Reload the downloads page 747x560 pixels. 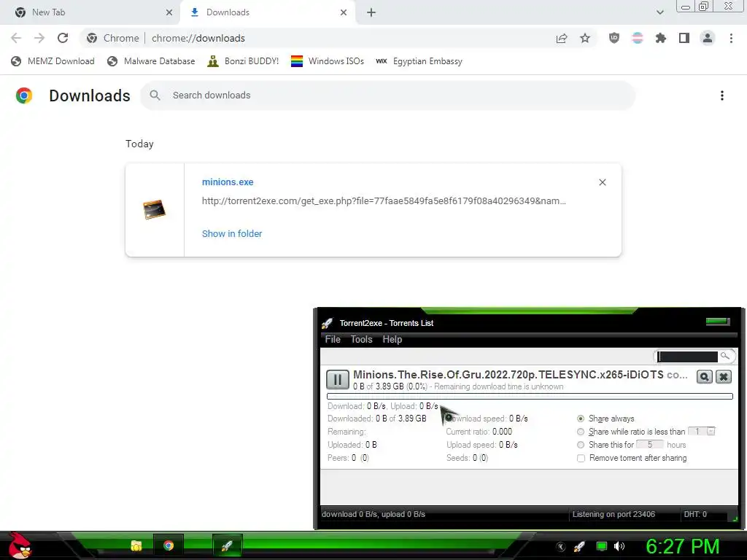[x=63, y=38]
